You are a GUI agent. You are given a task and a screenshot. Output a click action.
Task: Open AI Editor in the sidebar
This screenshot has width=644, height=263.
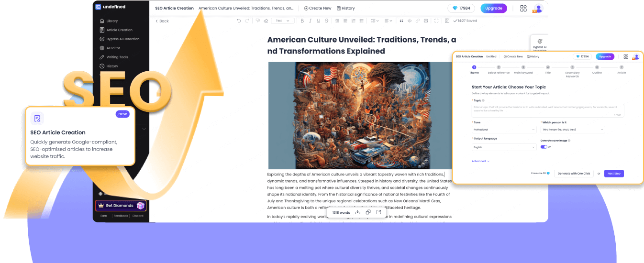click(110, 48)
